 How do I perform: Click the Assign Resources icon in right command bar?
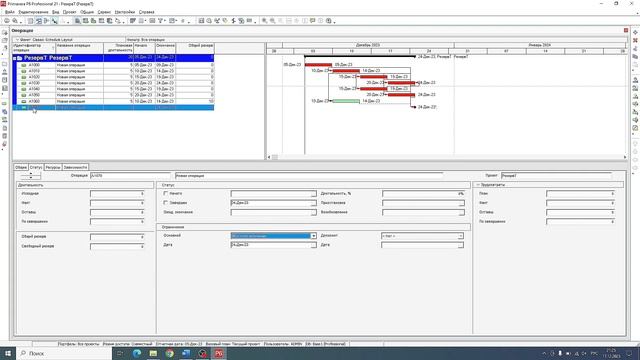tap(635, 80)
